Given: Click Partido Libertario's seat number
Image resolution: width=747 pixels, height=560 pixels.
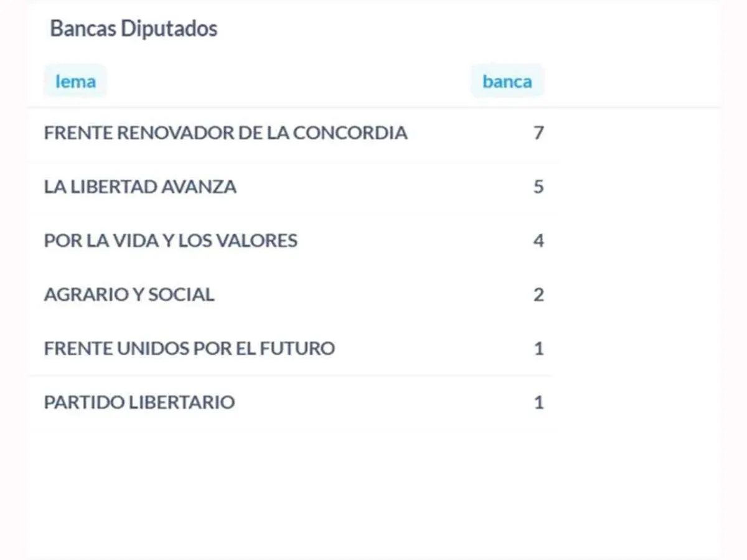Looking at the screenshot, I should pos(538,402).
